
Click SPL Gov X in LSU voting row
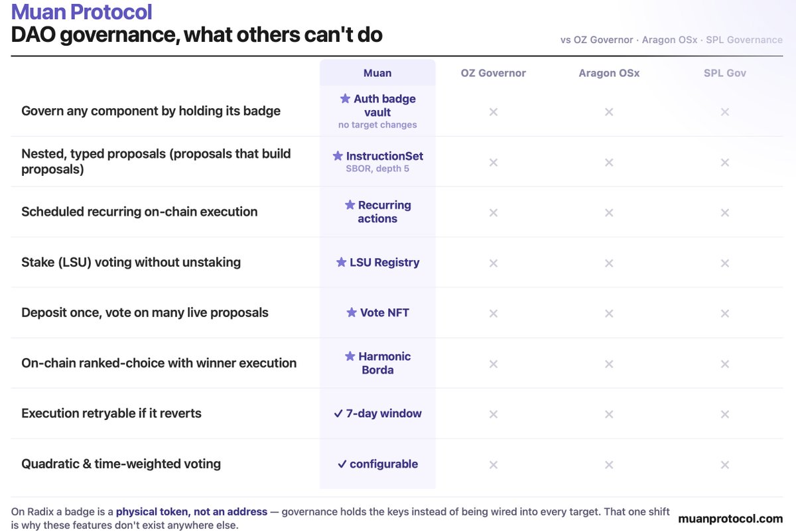[725, 263]
